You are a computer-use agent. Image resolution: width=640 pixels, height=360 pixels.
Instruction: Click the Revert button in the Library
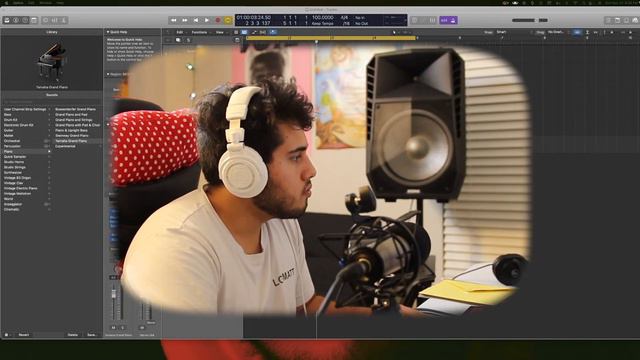[24, 335]
